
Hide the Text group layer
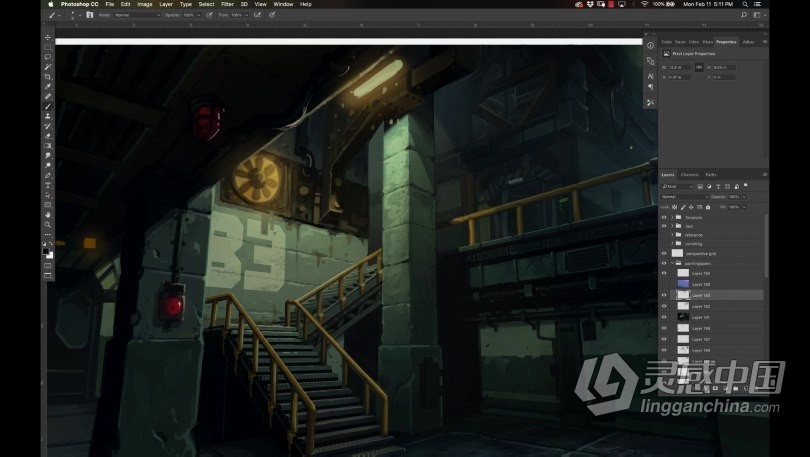pyautogui.click(x=664, y=226)
